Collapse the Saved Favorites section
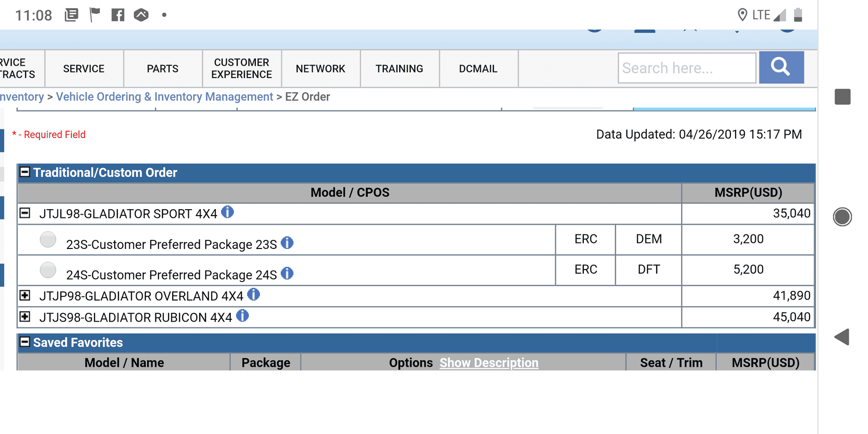Image resolution: width=868 pixels, height=434 pixels. tap(25, 342)
